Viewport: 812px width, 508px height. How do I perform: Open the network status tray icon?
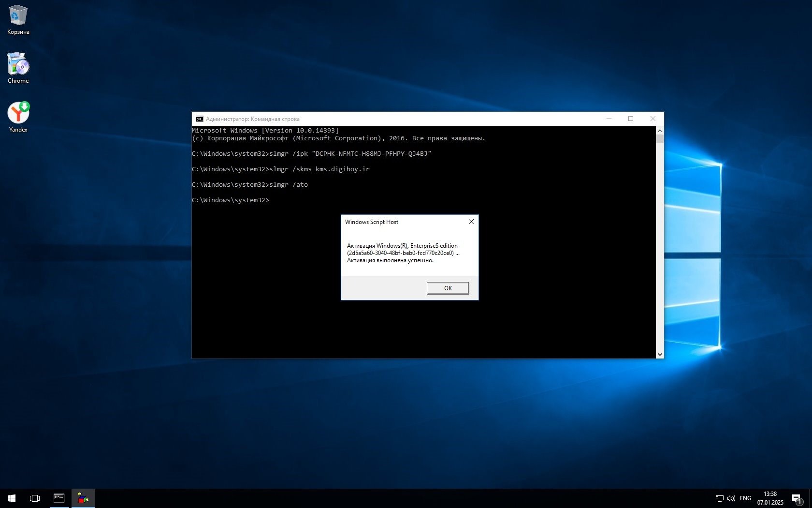[719, 498]
